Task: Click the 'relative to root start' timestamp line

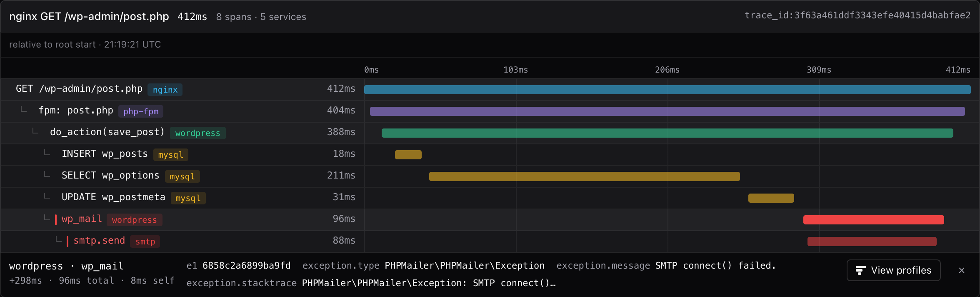Action: (x=85, y=45)
